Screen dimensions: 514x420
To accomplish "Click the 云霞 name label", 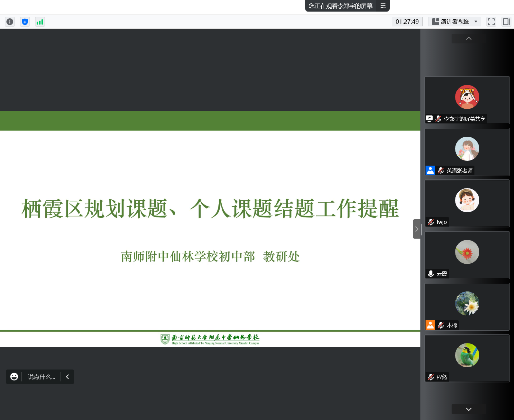I will coord(442,274).
